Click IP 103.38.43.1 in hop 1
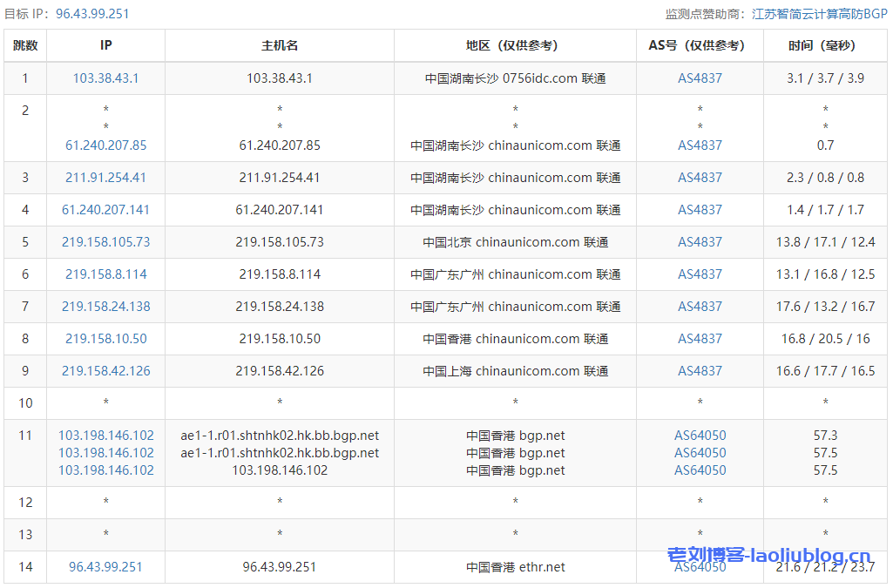 click(x=105, y=78)
